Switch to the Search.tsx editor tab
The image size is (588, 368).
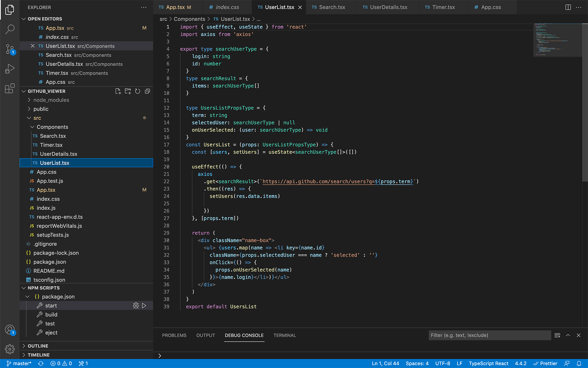pyautogui.click(x=332, y=7)
